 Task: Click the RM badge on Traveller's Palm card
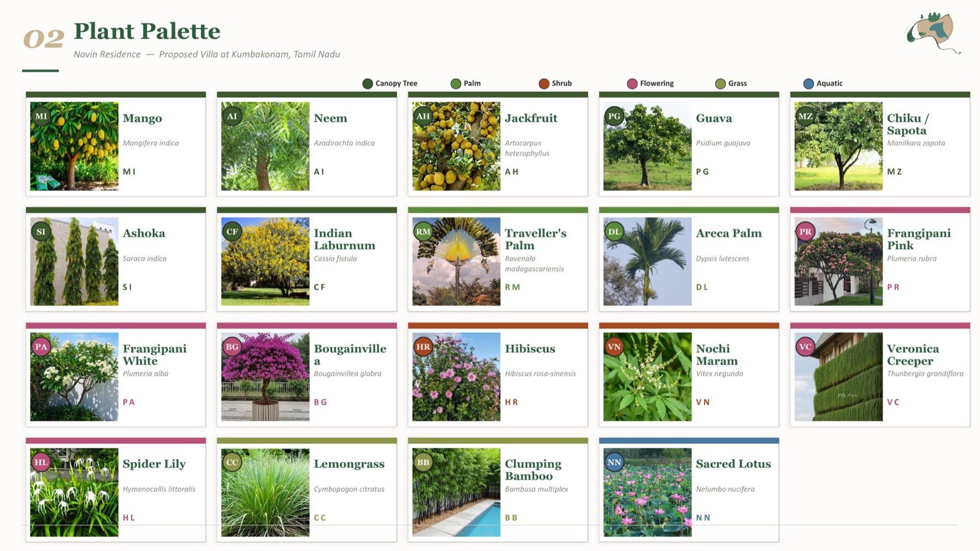click(x=423, y=231)
